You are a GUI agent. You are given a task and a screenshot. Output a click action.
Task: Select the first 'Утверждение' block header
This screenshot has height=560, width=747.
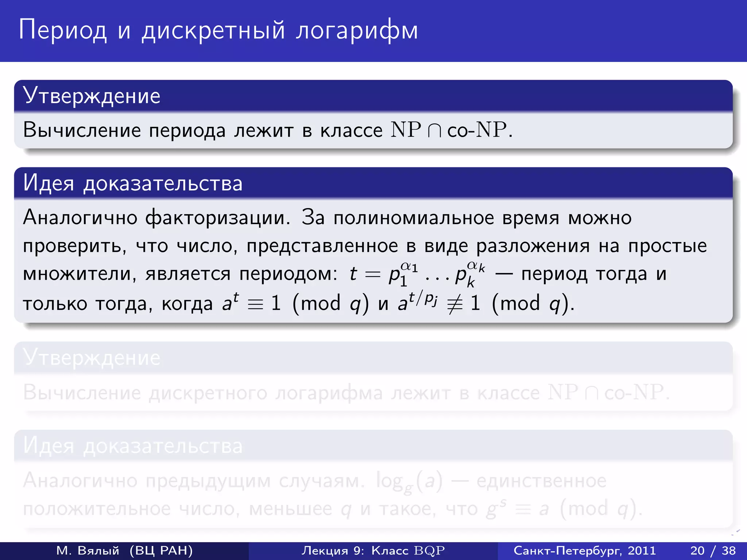point(373,96)
